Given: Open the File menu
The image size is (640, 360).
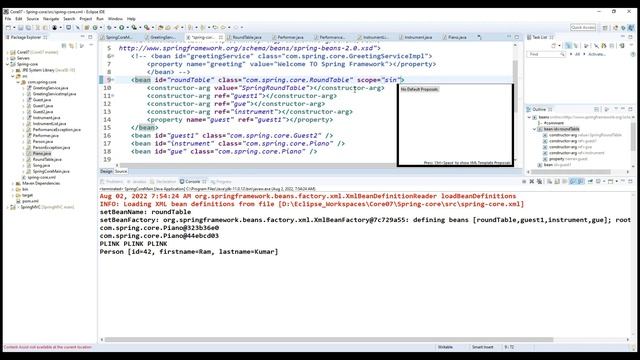Looking at the screenshot, I should point(8,19).
